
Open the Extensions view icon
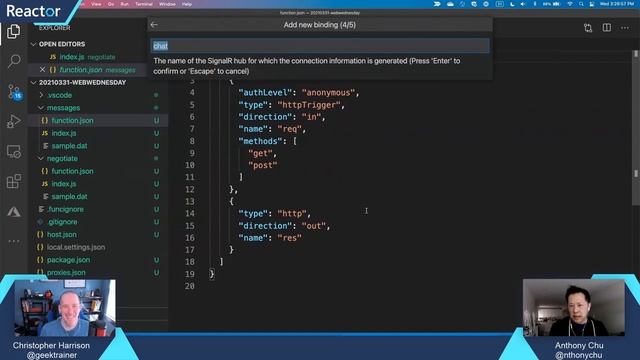pos(14,181)
